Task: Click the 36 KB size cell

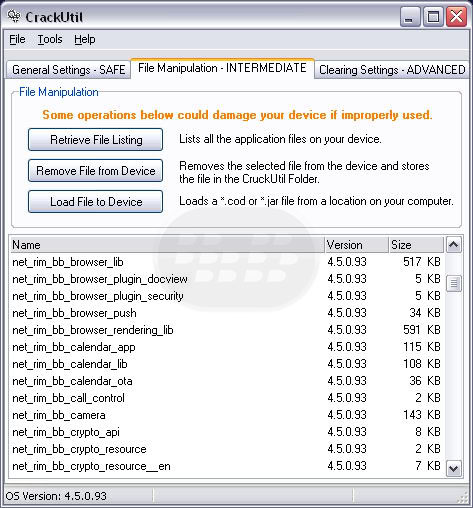Action: click(x=425, y=381)
